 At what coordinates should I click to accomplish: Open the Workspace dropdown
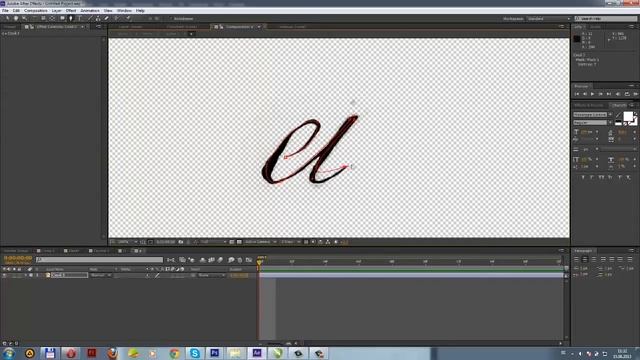point(548,19)
